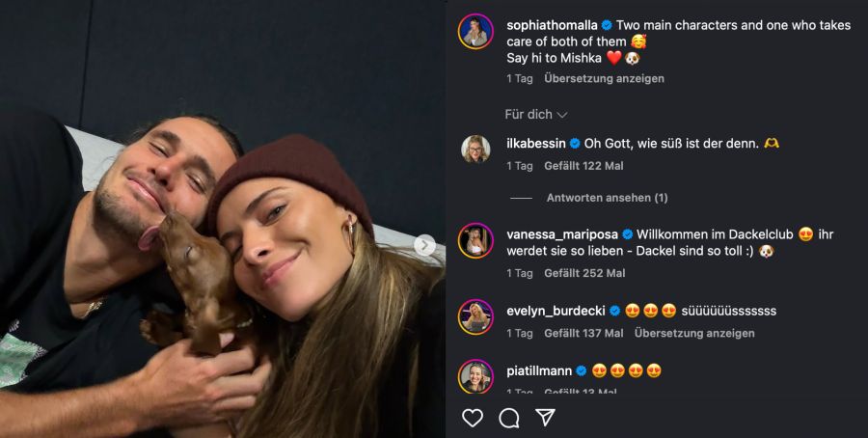This screenshot has width=868, height=438.
Task: Click vanessa_mariposa's avatar
Action: [x=475, y=241]
